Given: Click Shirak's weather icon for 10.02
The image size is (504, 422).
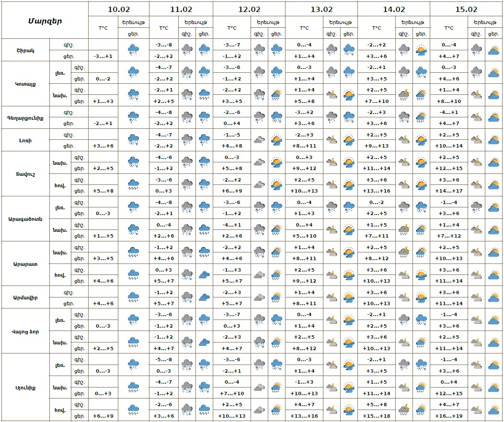Looking at the screenshot, I should pos(133,50).
